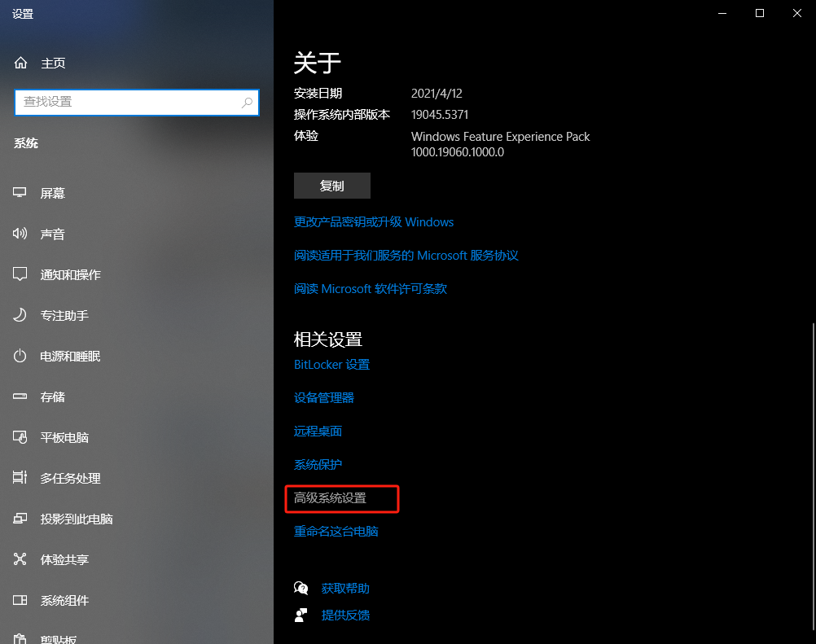The image size is (816, 644).
Task: Click the 复制 button
Action: point(332,186)
